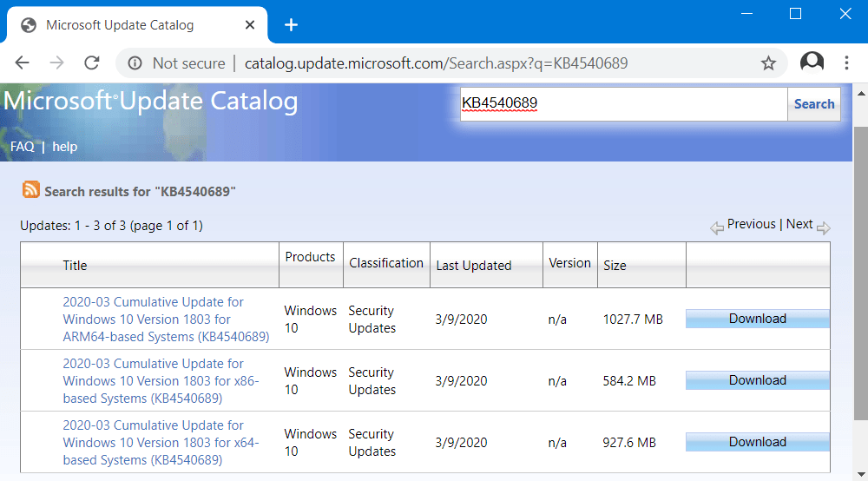
Task: Subscribe via the orange RSS feed icon
Action: click(x=31, y=189)
